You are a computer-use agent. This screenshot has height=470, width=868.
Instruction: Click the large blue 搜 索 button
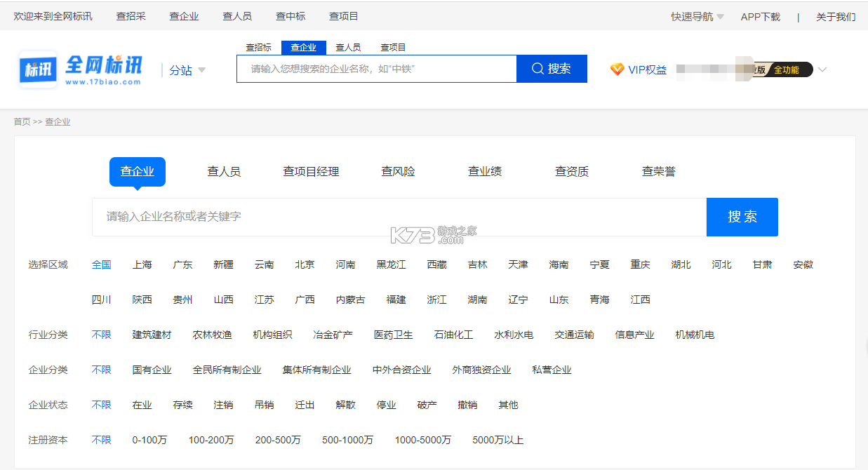742,217
